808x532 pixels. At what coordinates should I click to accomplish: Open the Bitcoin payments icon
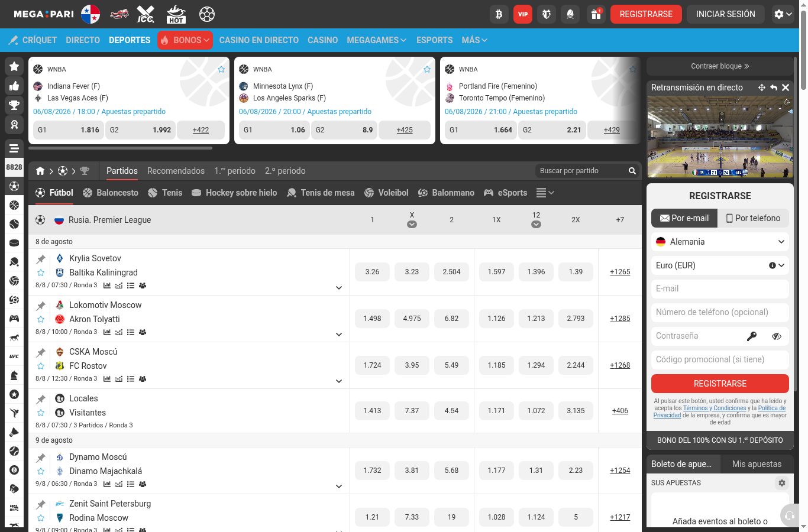499,14
